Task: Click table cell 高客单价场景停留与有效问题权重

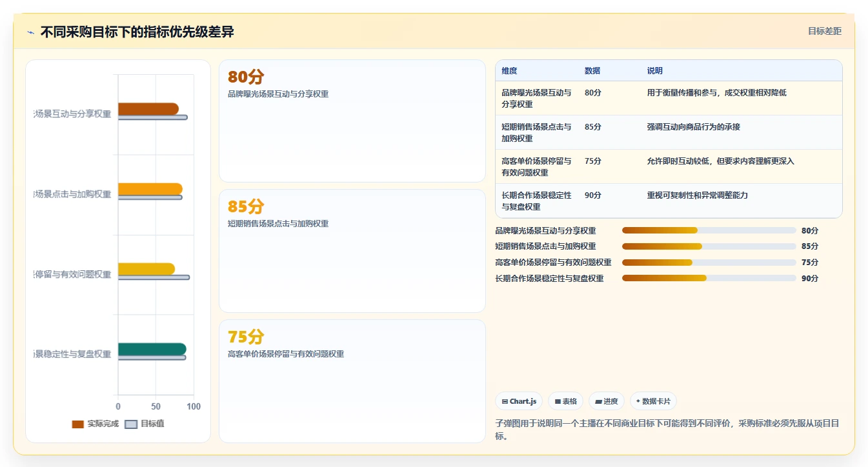Action: (536, 166)
